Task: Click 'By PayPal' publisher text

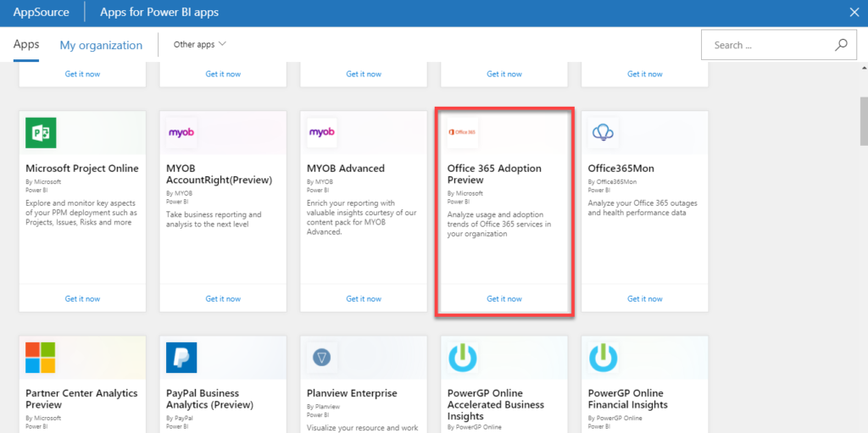Action: pos(179,418)
